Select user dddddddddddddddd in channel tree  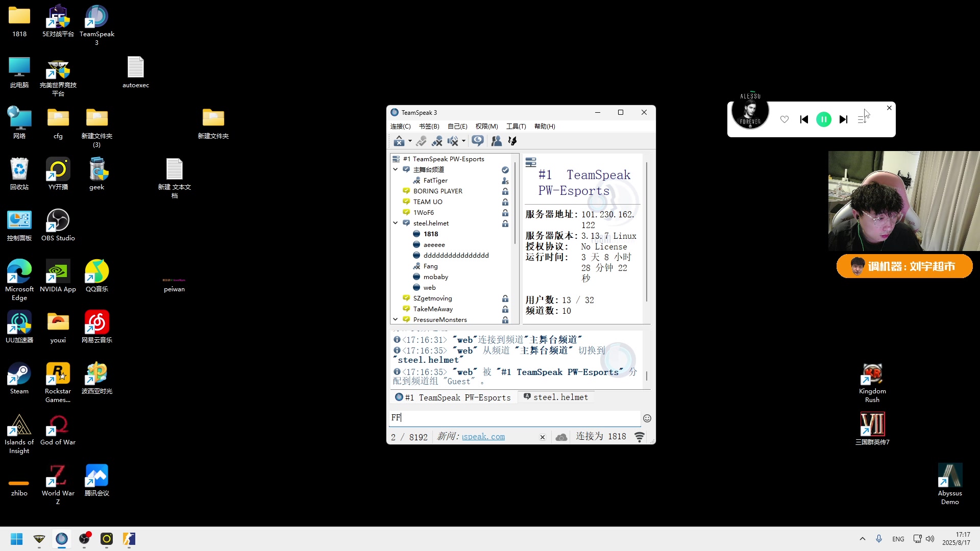tap(456, 256)
